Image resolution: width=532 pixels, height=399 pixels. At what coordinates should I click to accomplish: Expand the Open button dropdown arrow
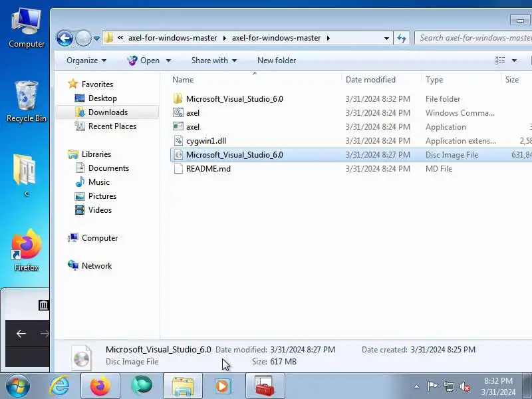pyautogui.click(x=168, y=61)
